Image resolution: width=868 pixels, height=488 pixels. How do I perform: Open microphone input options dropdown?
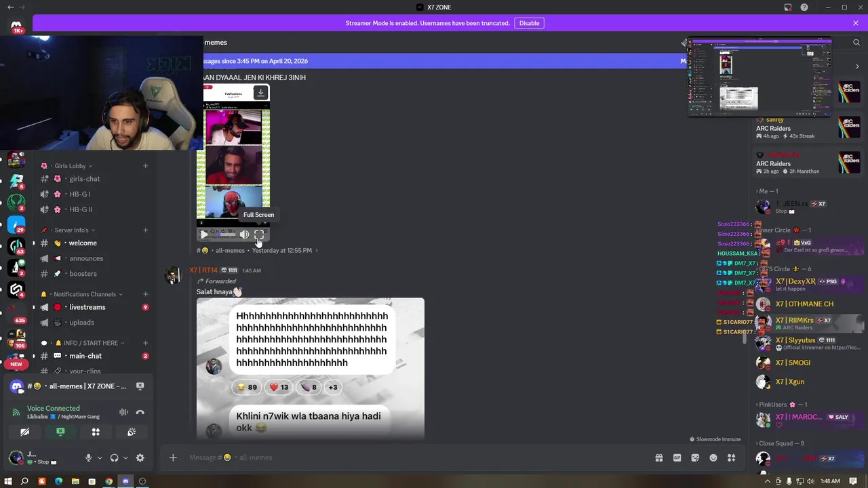coord(100,458)
